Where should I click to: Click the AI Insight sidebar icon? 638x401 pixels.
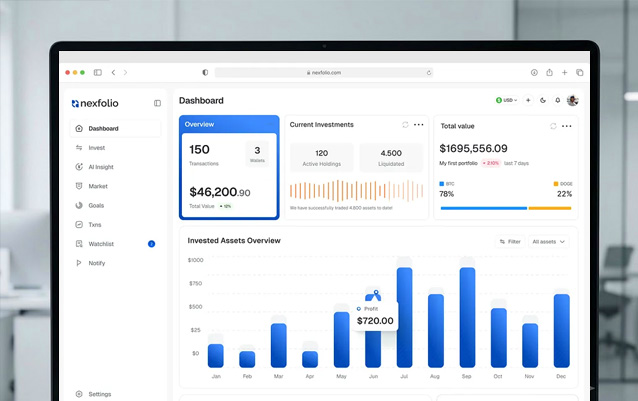(79, 167)
